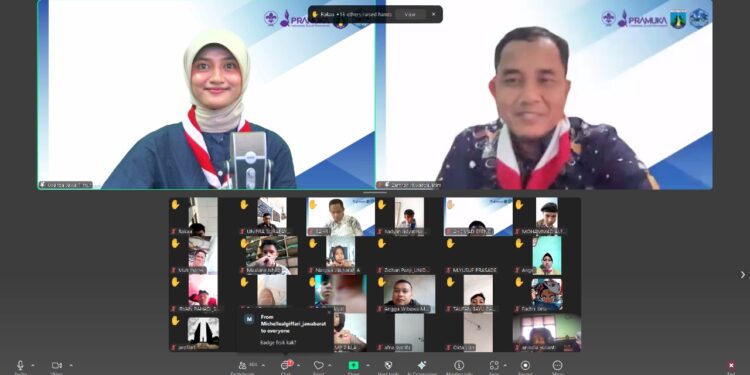Screen dimensions: 750x375
Task: Select Fadhil tile with cartoon avatar
Action: [547, 294]
